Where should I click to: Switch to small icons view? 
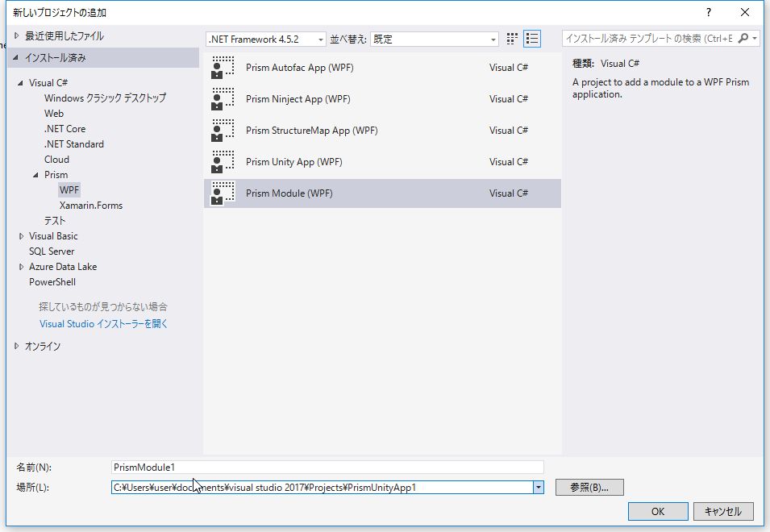pos(511,37)
